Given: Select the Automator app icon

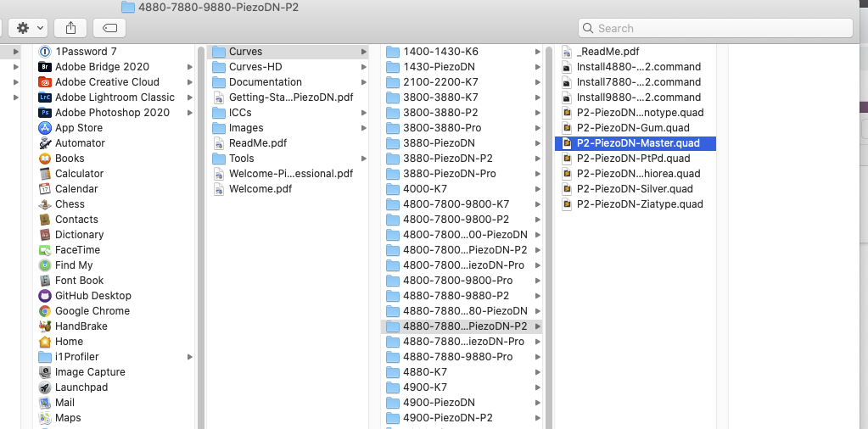Looking at the screenshot, I should point(45,143).
